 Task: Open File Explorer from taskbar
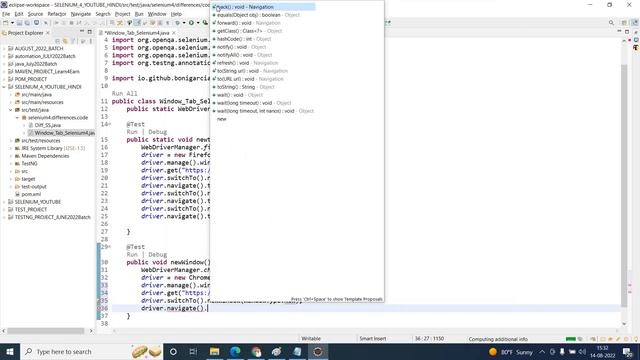214,351
